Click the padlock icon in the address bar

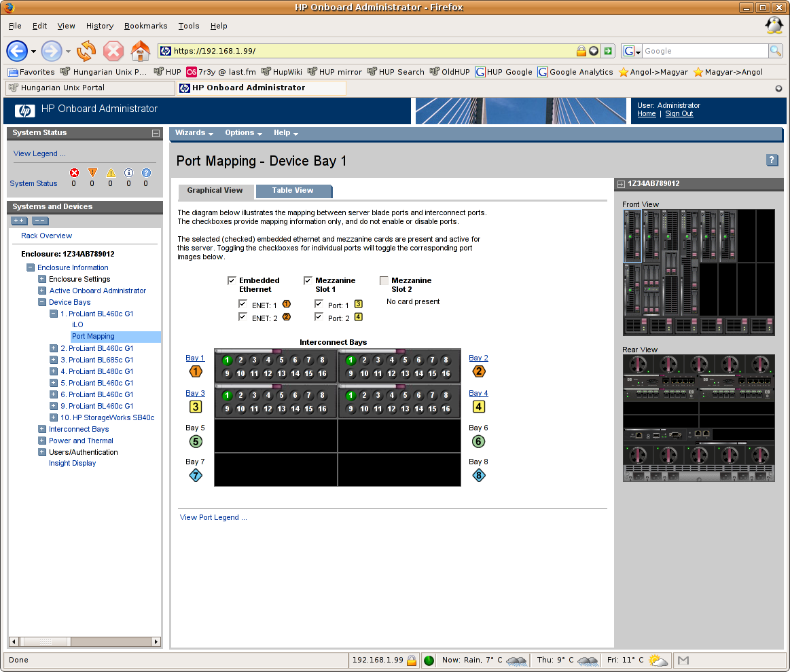click(x=581, y=51)
